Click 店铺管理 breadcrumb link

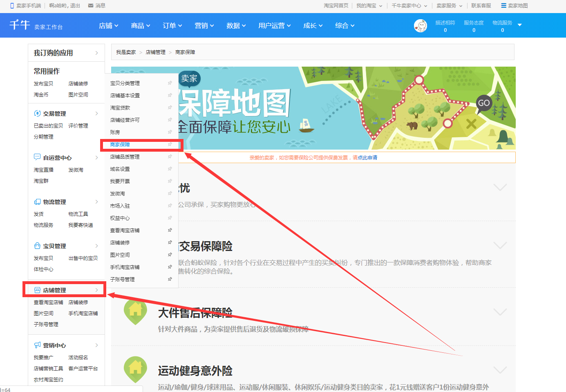[x=156, y=52]
